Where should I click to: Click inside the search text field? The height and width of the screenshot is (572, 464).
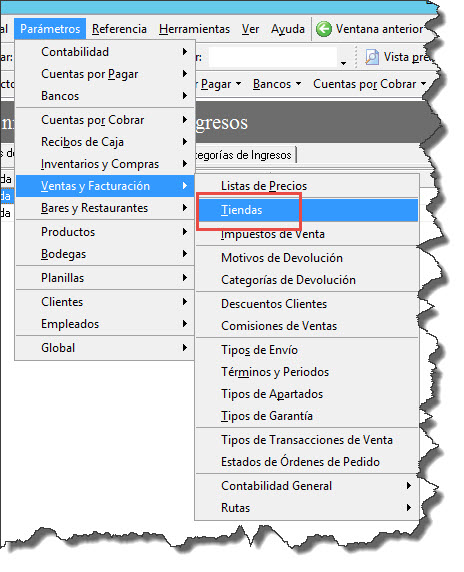pos(272,57)
